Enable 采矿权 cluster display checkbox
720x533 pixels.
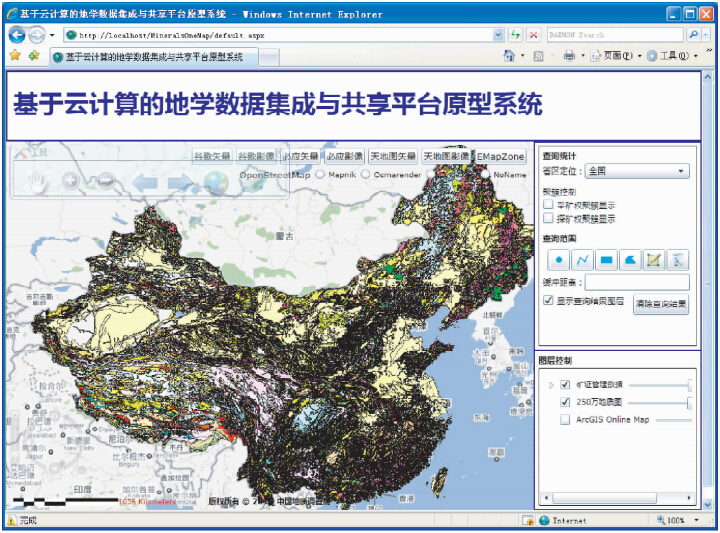pos(548,204)
